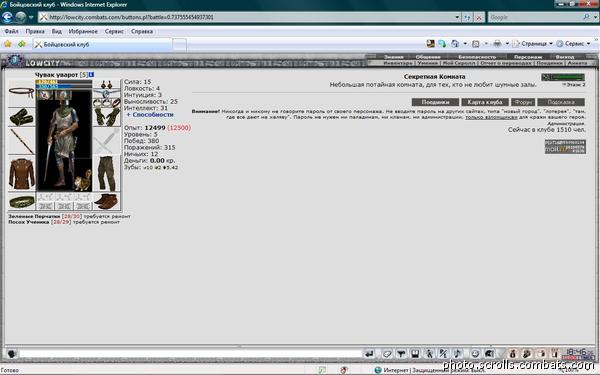Open the music note sound icon in chat bar
This screenshot has height=375, width=600.
457,354
